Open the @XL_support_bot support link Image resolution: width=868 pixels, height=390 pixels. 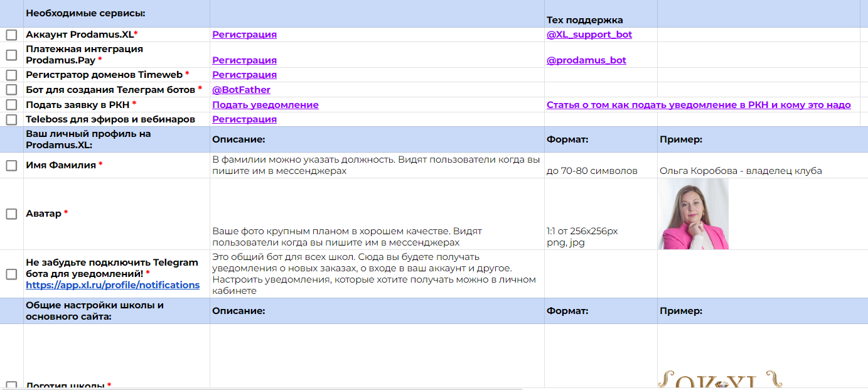point(589,35)
